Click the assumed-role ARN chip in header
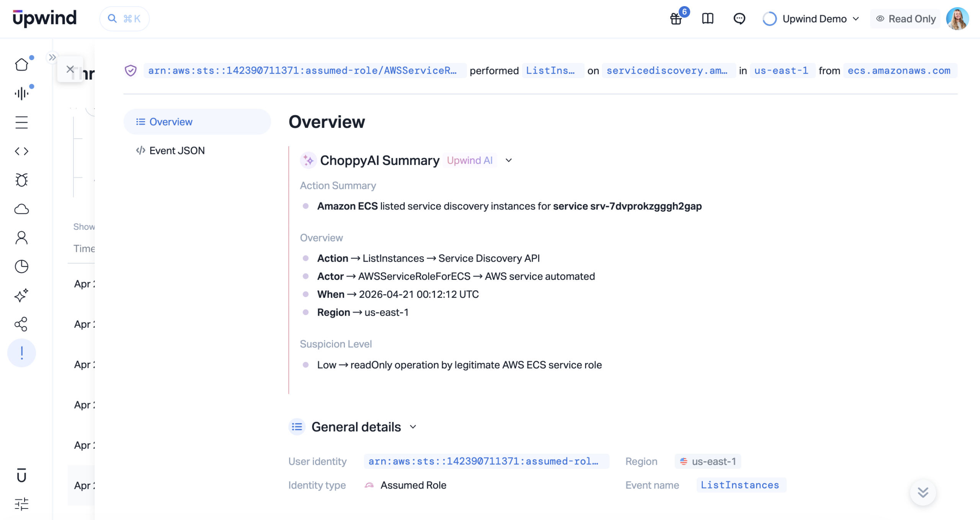This screenshot has height=520, width=980. click(x=305, y=70)
